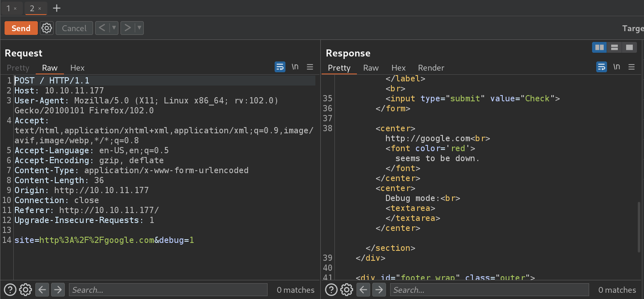The width and height of the screenshot is (644, 299).
Task: Select top-bottom layout view
Action: [x=615, y=47]
